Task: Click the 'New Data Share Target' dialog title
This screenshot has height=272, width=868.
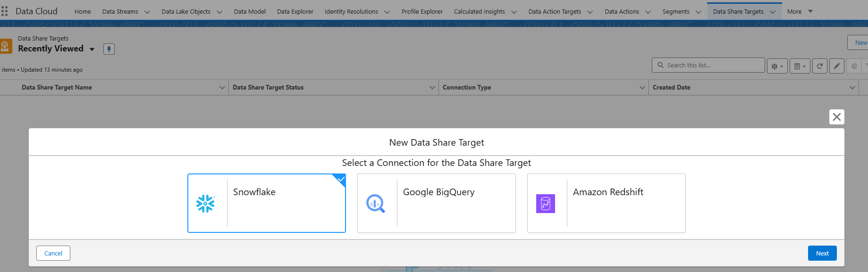Action: 437,142
